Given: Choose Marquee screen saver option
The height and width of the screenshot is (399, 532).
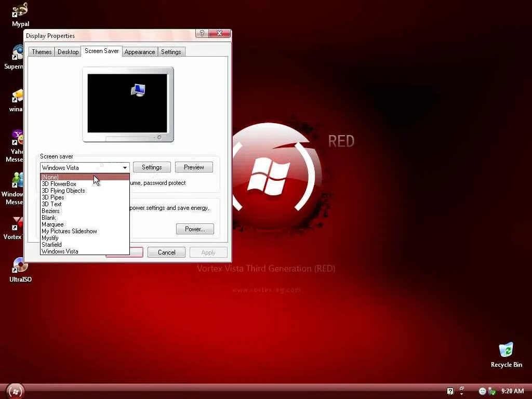Looking at the screenshot, I should pyautogui.click(x=85, y=224).
